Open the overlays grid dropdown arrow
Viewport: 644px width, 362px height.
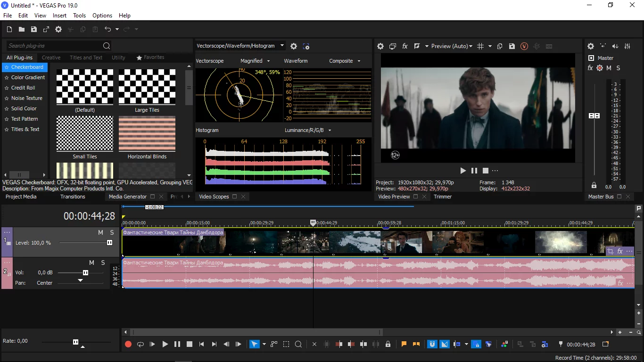[x=490, y=46]
